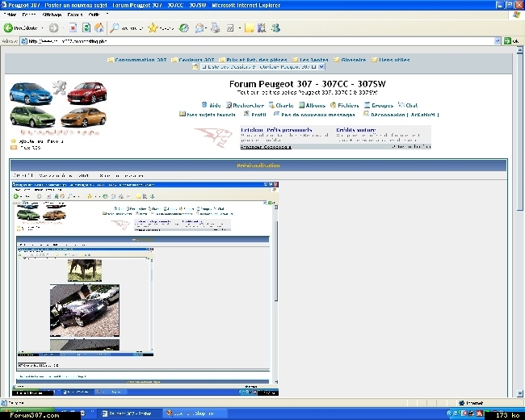Image resolution: width=525 pixels, height=420 pixels.
Task: Click the Research books toolbar icon
Action: point(262,28)
